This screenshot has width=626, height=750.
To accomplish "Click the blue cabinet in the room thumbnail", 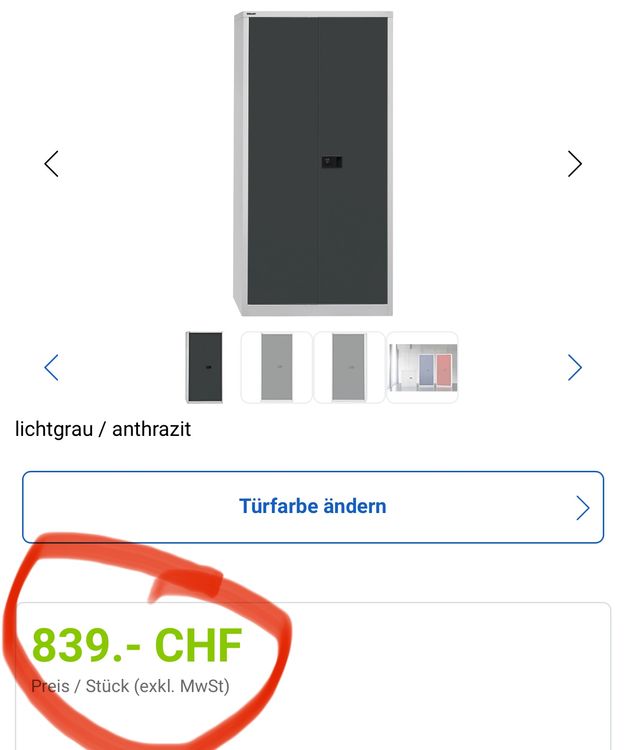I will point(427,370).
